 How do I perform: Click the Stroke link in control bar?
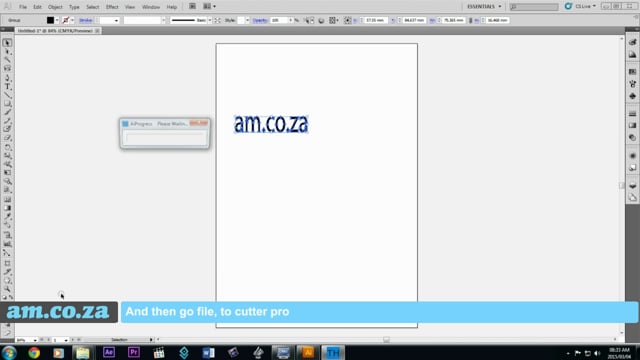pos(86,20)
